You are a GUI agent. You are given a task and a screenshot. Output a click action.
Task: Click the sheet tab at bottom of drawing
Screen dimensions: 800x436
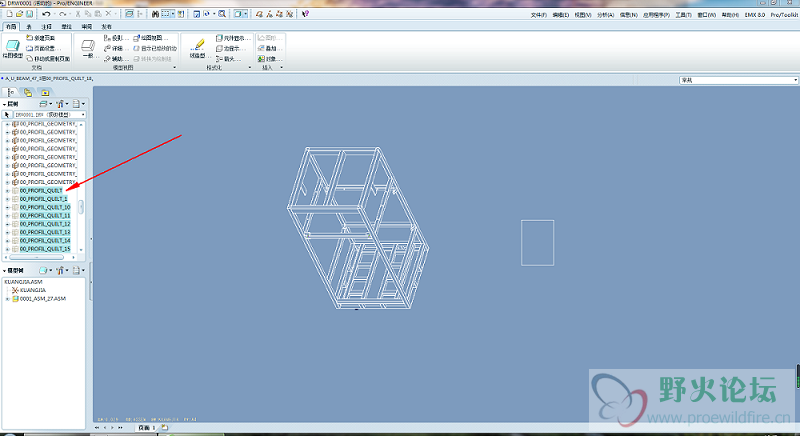click(x=146, y=427)
